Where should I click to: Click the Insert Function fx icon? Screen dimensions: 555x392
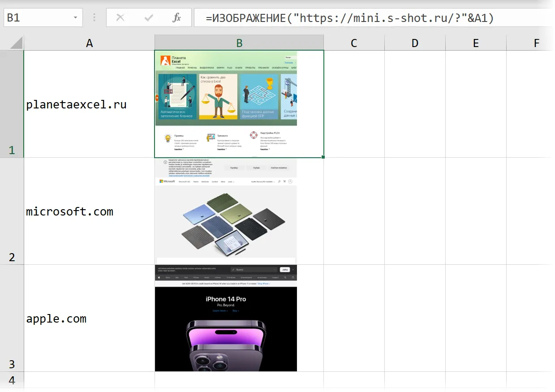(177, 18)
